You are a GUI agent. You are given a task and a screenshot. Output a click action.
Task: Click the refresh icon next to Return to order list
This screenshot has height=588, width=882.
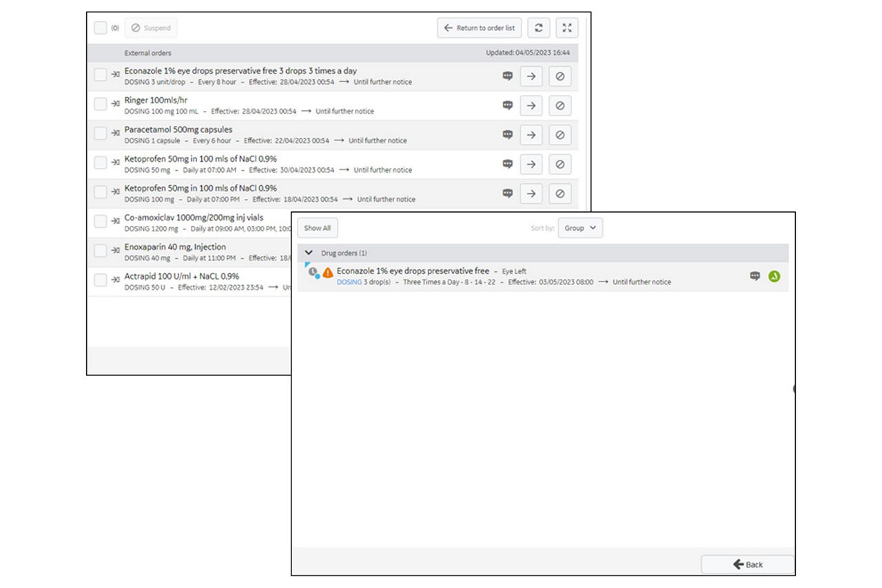pos(538,28)
